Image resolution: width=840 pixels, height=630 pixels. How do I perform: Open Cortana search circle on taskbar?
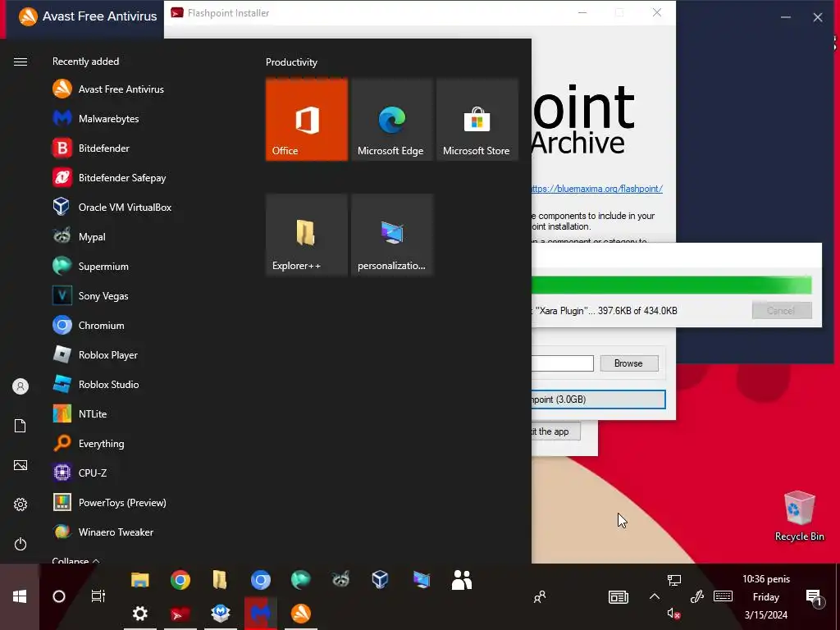click(59, 596)
